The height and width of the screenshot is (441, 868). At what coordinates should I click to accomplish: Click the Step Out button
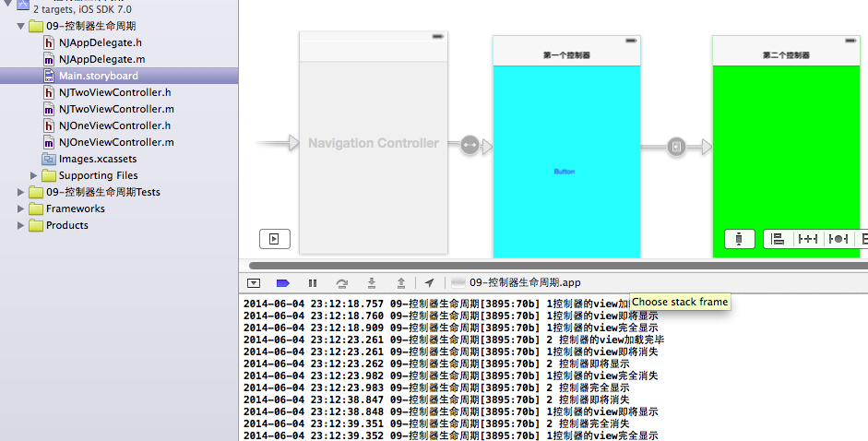(x=400, y=283)
